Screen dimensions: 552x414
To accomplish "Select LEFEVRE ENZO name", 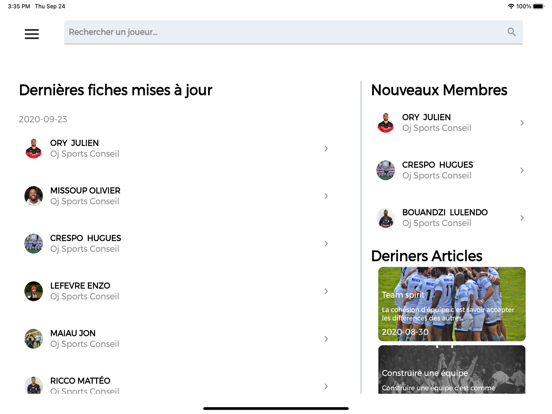I will point(80,286).
